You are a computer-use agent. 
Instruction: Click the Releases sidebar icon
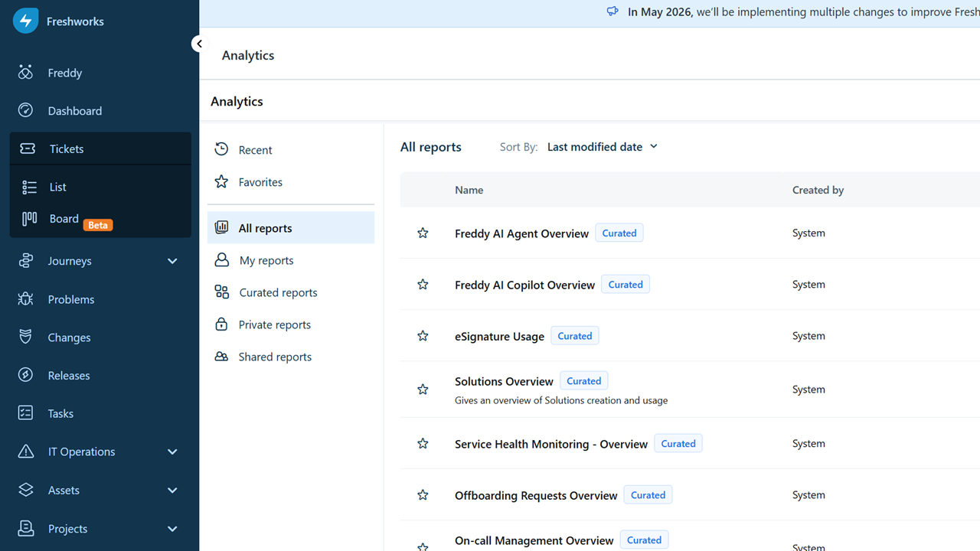pos(25,375)
